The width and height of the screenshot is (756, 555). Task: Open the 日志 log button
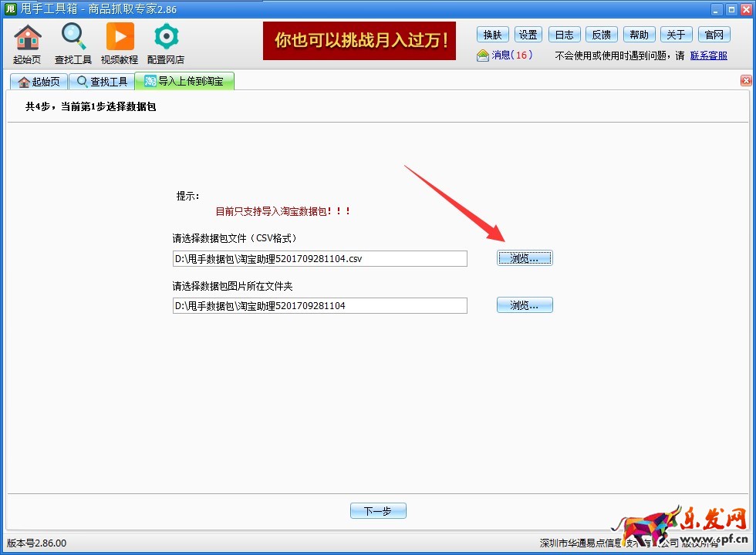565,35
